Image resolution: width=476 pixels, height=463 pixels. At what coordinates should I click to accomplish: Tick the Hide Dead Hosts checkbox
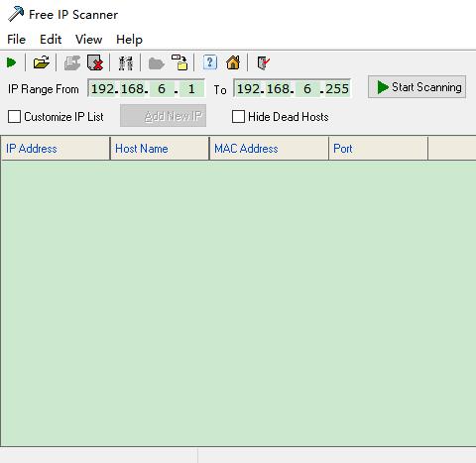pyautogui.click(x=238, y=117)
